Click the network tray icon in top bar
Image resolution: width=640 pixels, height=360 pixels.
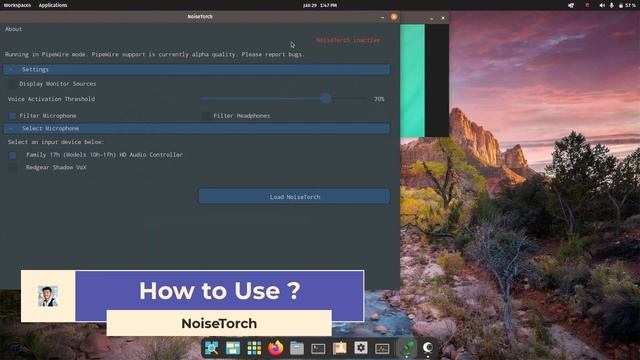(571, 5)
